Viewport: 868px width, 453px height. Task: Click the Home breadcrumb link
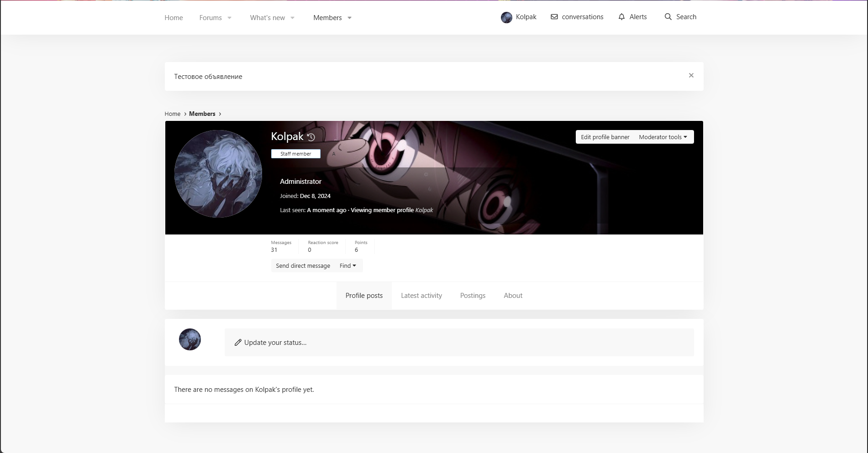pos(173,114)
